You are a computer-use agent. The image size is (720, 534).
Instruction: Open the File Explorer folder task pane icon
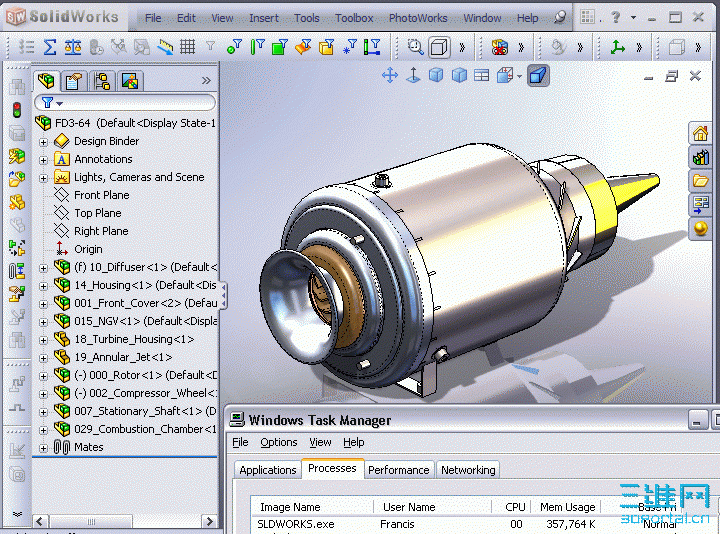pos(700,180)
